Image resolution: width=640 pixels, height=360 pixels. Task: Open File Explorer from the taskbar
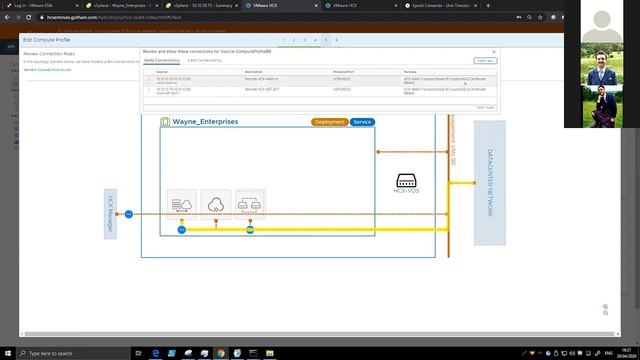270,353
